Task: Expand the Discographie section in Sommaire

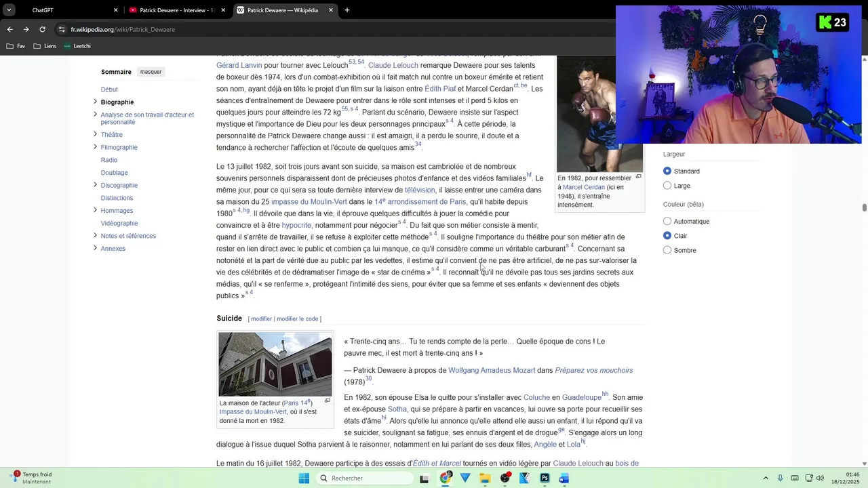Action: click(95, 185)
